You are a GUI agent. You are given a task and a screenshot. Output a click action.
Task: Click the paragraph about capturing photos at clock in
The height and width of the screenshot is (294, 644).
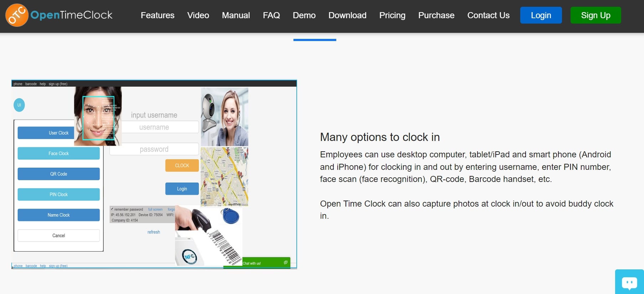(x=466, y=210)
